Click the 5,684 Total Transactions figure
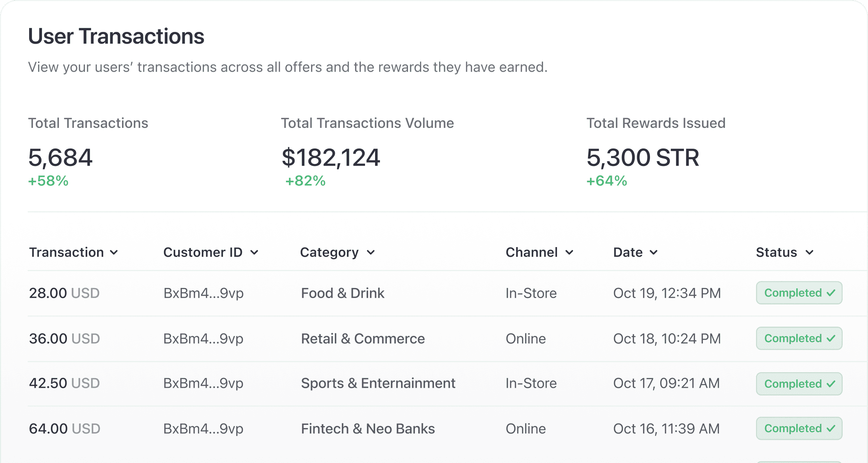Screen dimensions: 868x463 tap(60, 158)
